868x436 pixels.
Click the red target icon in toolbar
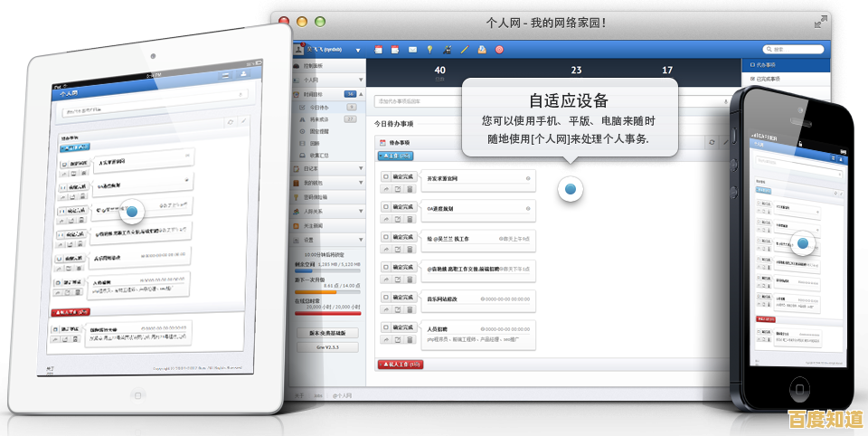499,49
